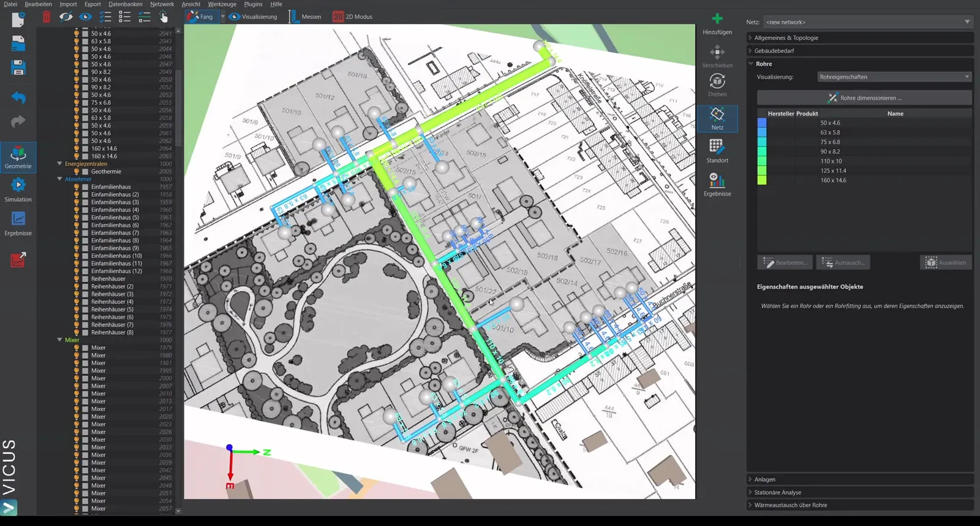Click the Hinzufügen plus icon
This screenshot has width=980, height=526.
click(717, 23)
